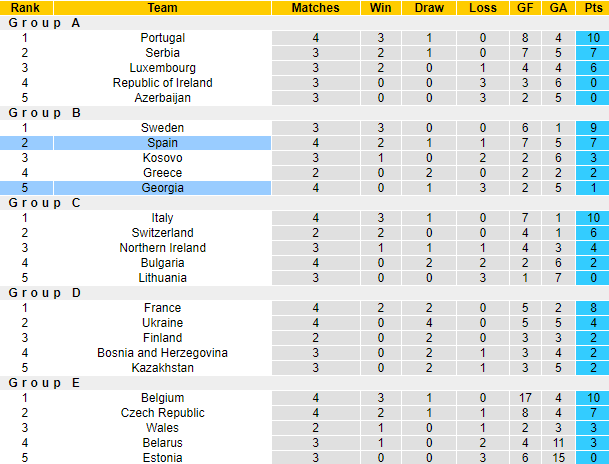
Task: Click the Win column header
Action: [x=381, y=8]
